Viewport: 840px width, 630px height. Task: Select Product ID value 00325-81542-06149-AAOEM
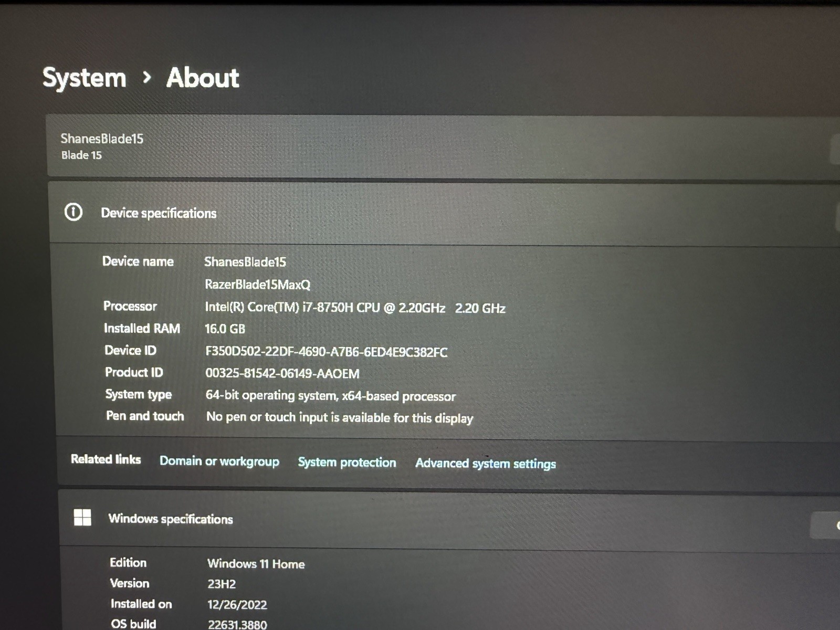point(282,374)
